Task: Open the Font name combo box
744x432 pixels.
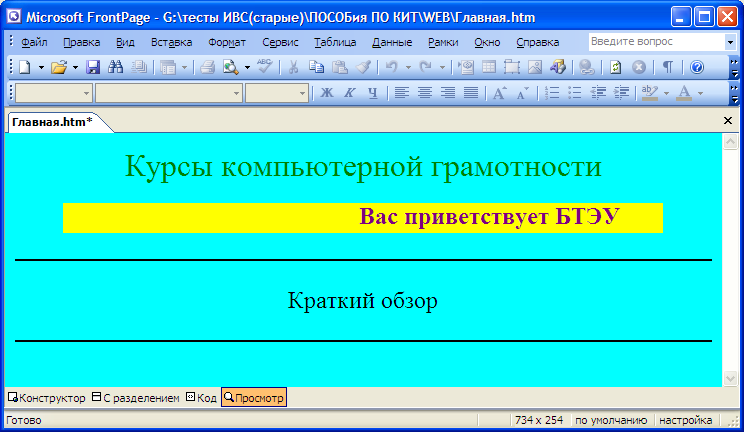Action: pyautogui.click(x=169, y=93)
